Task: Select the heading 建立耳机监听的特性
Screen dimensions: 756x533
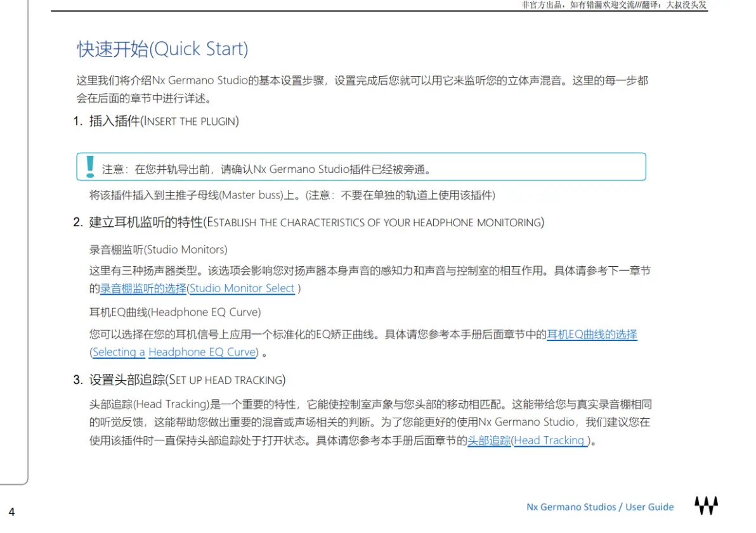Action: coord(316,222)
